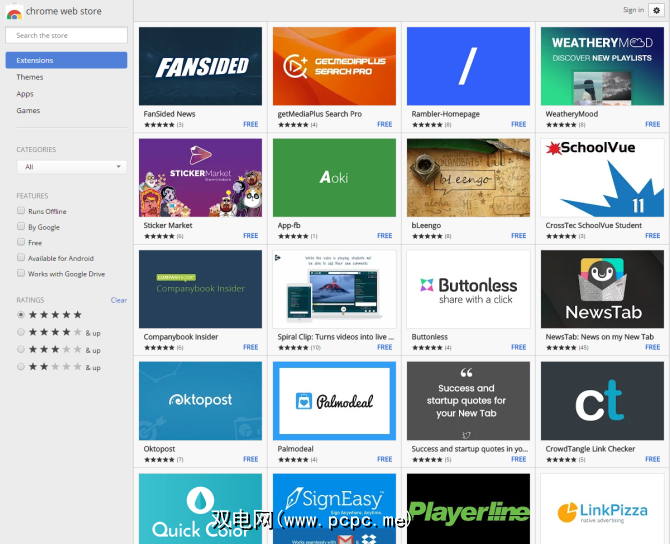670x544 pixels.
Task: Open the Companybook Insider tile
Action: [x=200, y=289]
